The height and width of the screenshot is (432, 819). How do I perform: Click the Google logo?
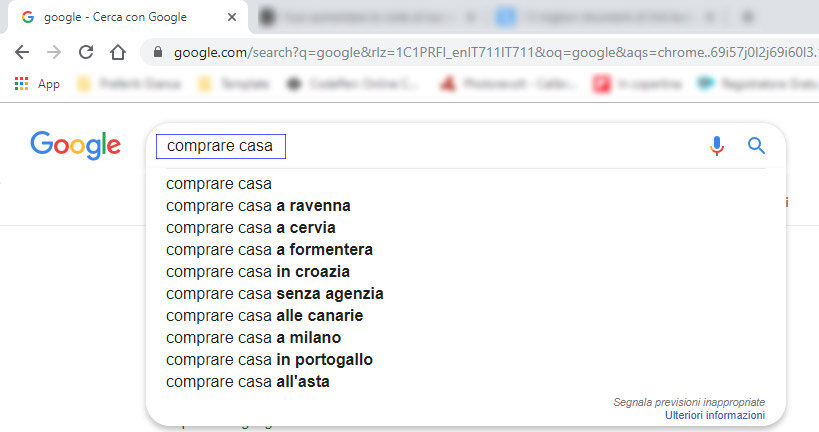[75, 146]
